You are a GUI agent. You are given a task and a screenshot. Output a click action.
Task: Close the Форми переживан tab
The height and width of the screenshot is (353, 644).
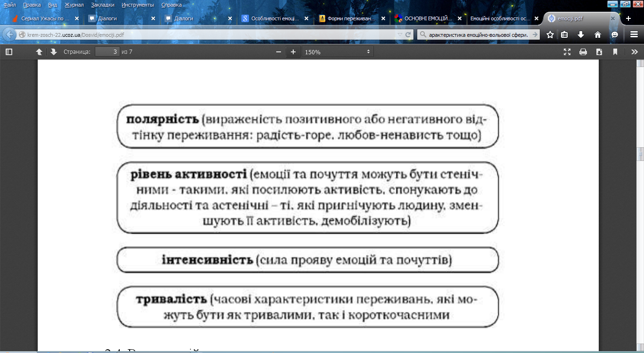(x=383, y=19)
